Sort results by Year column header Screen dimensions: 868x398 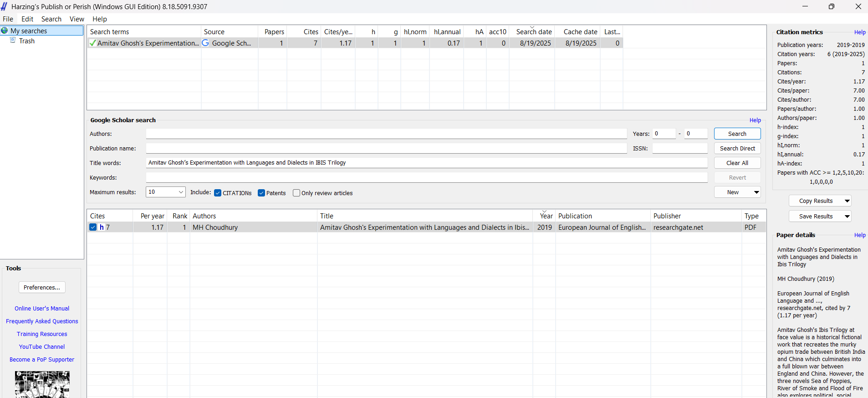point(544,216)
